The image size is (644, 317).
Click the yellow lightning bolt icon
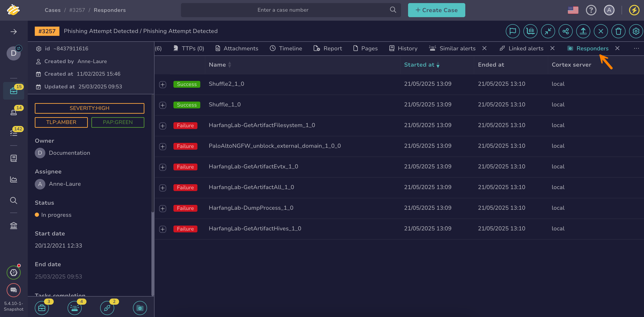click(x=634, y=10)
